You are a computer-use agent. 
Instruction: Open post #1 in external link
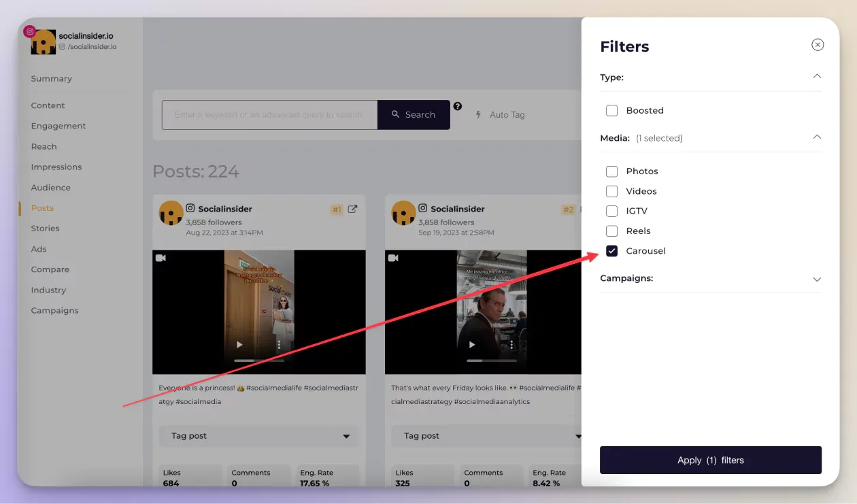[x=352, y=209]
